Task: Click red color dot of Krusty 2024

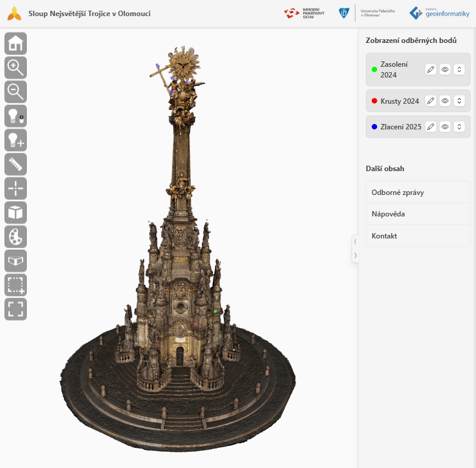Action: click(x=374, y=101)
